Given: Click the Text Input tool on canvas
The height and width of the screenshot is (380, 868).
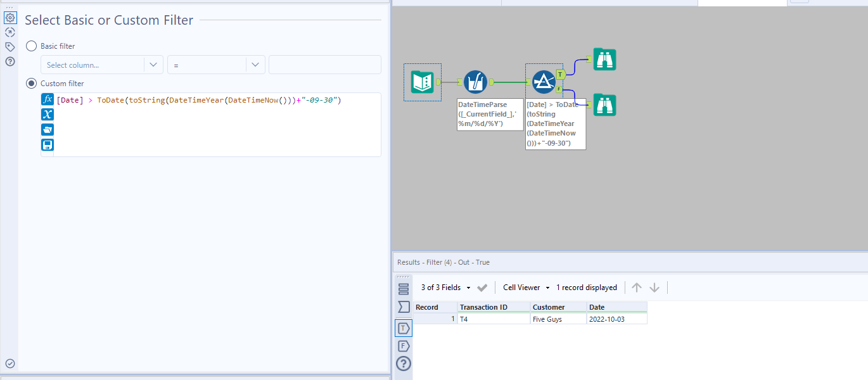Looking at the screenshot, I should pos(422,82).
